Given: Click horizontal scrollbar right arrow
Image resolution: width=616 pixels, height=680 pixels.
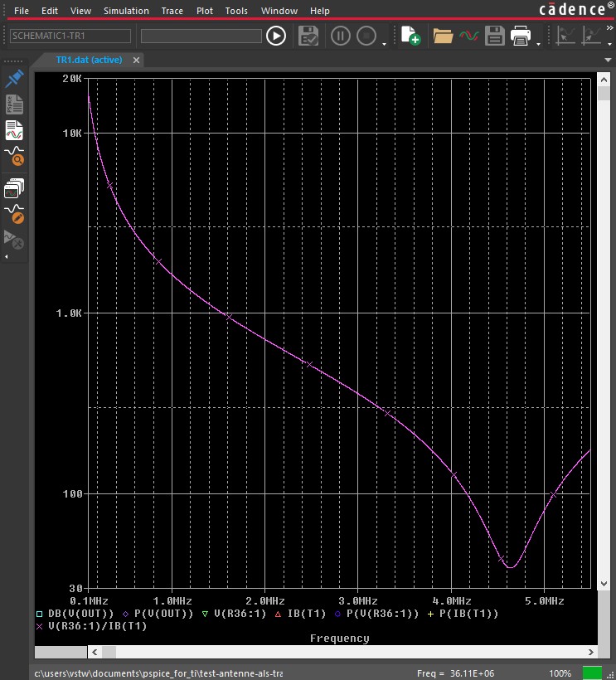Looking at the screenshot, I should 591,652.
